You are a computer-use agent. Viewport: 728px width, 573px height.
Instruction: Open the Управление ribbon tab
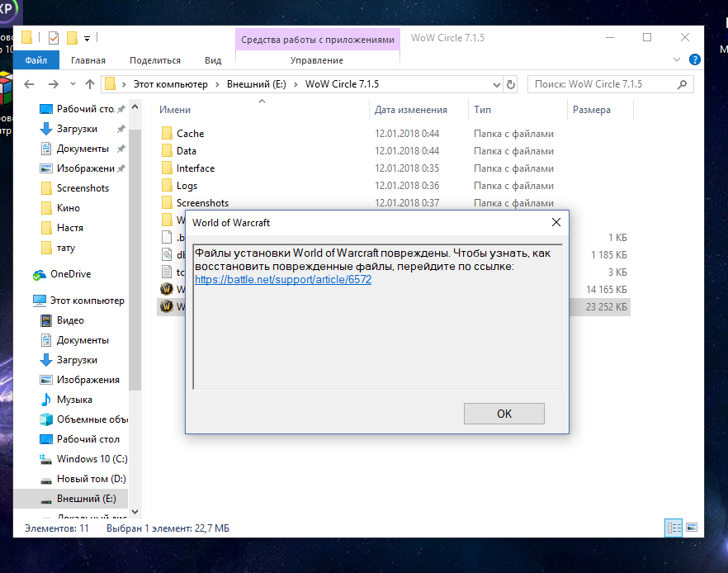tap(317, 60)
